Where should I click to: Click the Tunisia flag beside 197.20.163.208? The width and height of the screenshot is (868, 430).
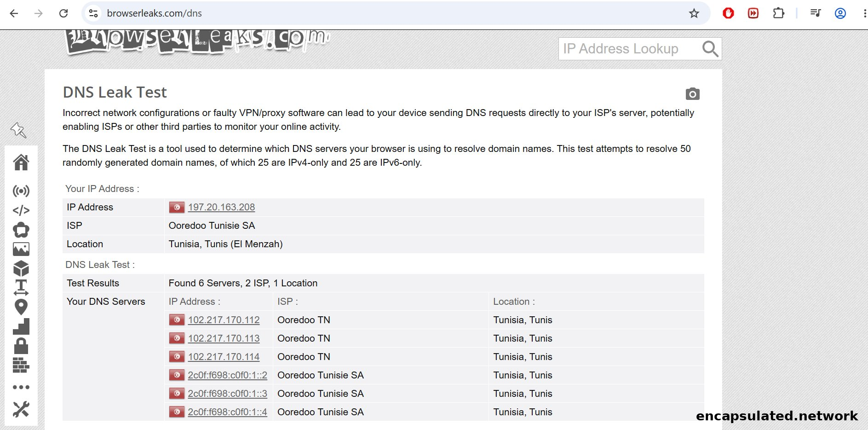177,207
